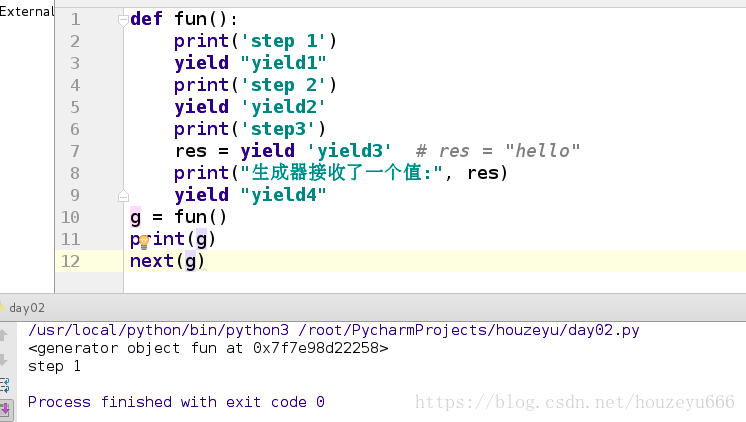Click gutter line number 1
746x422 pixels.
(x=75, y=20)
